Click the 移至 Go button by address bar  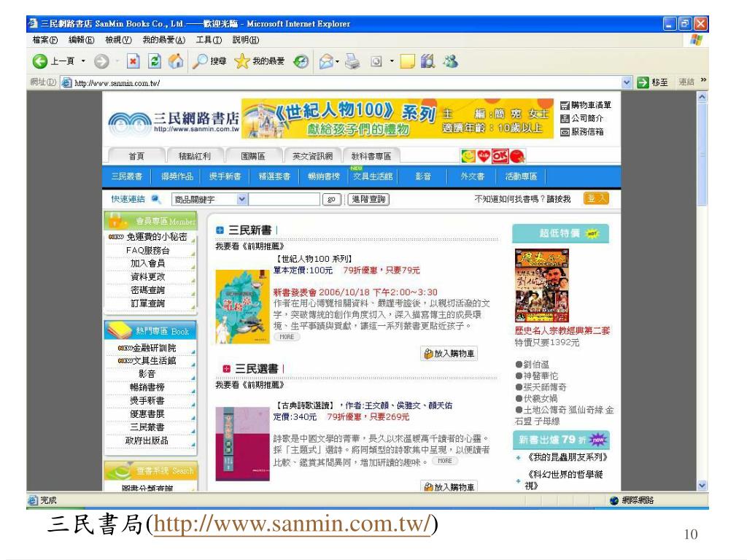pos(653,82)
